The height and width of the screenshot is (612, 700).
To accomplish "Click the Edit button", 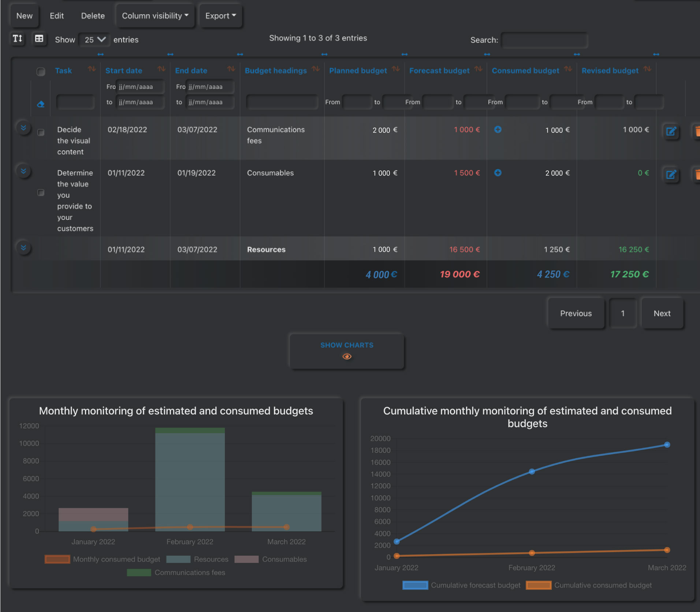I will tap(57, 16).
